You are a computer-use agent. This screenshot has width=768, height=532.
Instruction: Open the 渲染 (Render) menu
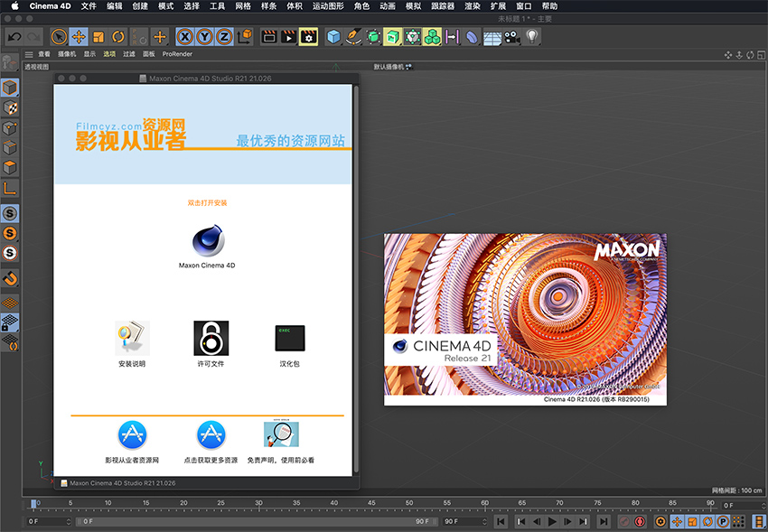pos(473,6)
